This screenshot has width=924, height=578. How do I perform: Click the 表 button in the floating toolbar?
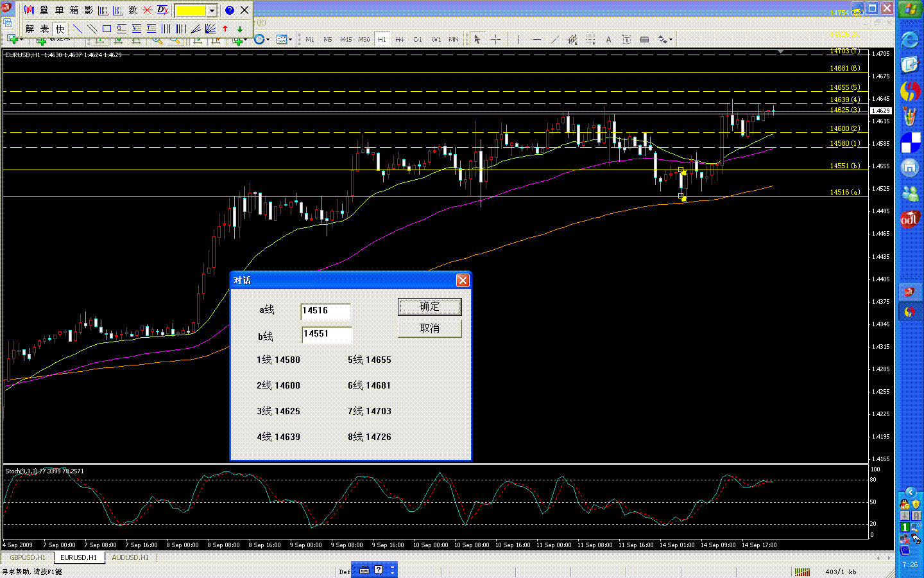pos(44,29)
